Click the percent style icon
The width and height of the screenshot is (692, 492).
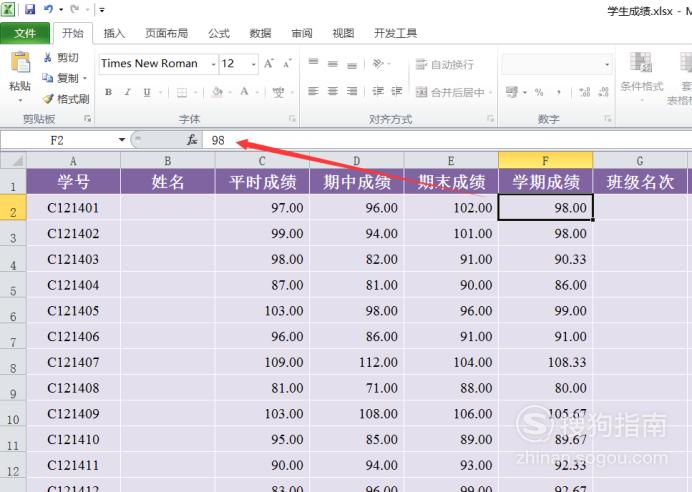pyautogui.click(x=539, y=92)
